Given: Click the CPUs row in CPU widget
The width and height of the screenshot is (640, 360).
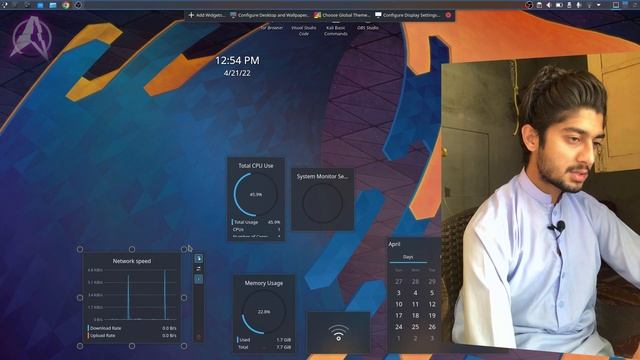Looking at the screenshot, I should click(x=256, y=230).
